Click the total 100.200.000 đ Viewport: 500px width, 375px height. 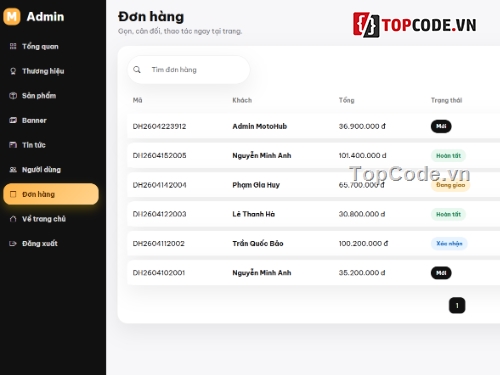363,244
